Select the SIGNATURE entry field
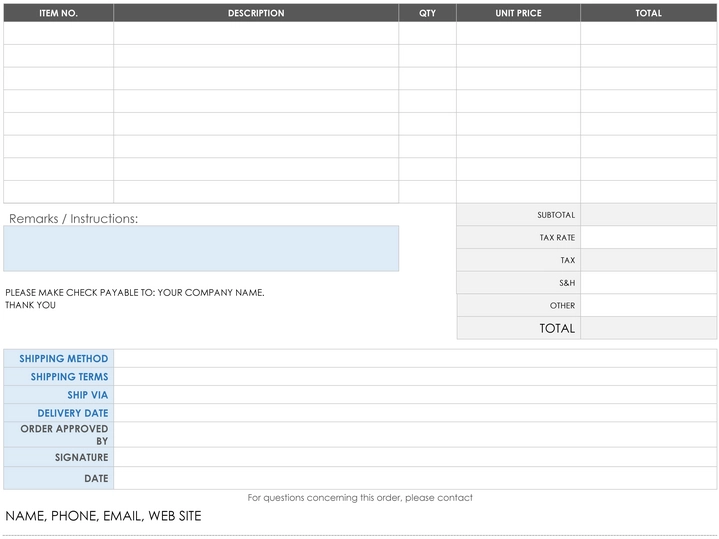This screenshot has width=719, height=539. (415, 457)
